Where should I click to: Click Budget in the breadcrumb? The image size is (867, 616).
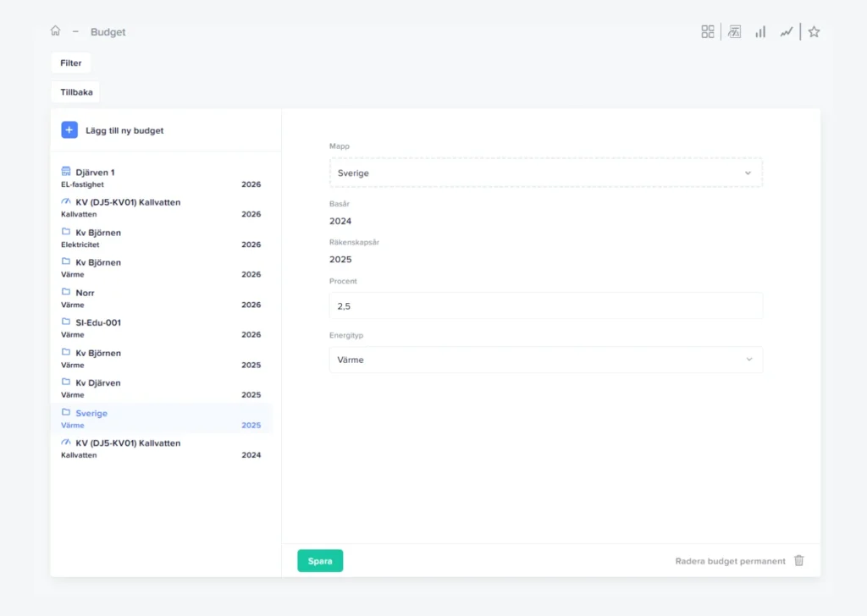tap(108, 32)
